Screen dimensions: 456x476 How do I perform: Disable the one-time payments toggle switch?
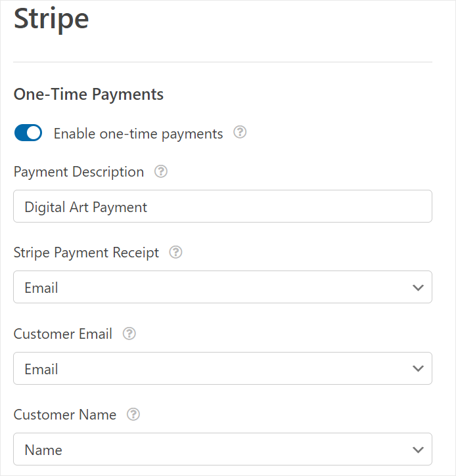(28, 133)
